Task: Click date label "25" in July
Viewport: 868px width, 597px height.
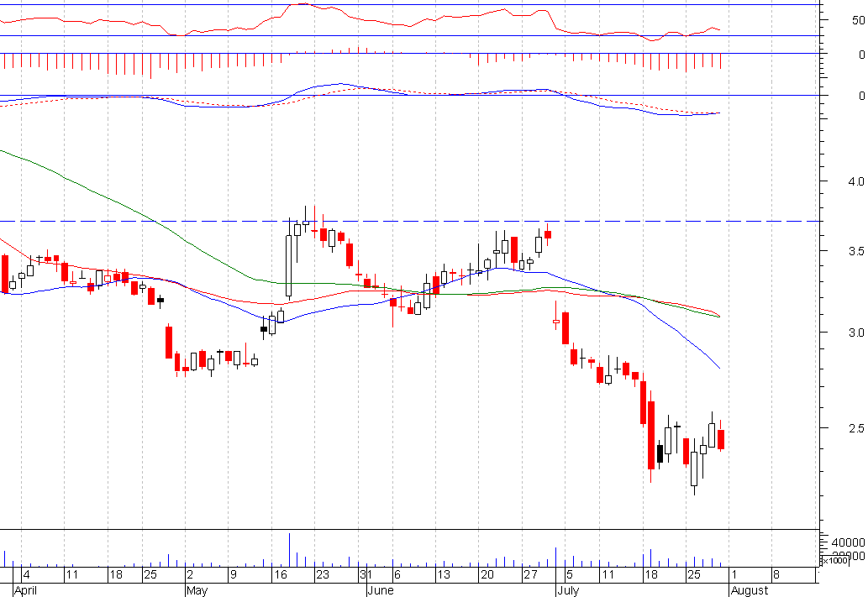Action: 694,575
